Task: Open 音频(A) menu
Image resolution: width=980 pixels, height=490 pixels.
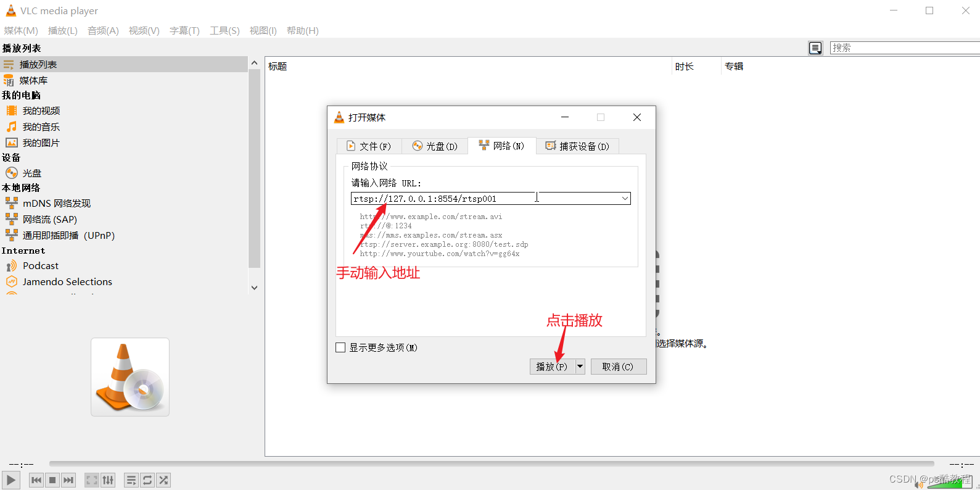Action: pos(103,31)
